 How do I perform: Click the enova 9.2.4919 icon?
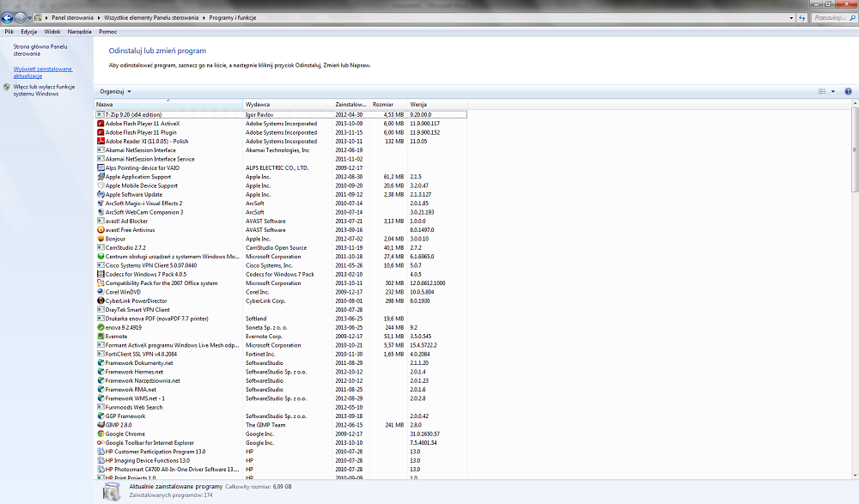[101, 328]
